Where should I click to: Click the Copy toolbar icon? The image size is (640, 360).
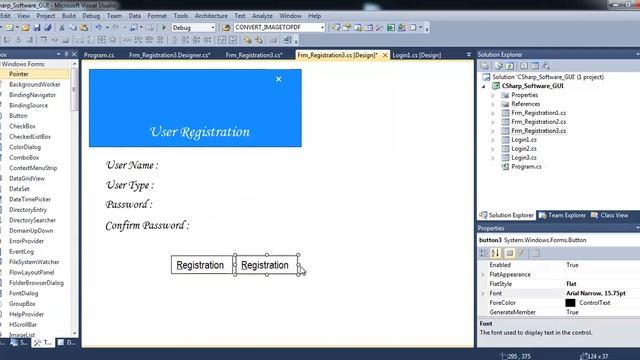[73, 28]
